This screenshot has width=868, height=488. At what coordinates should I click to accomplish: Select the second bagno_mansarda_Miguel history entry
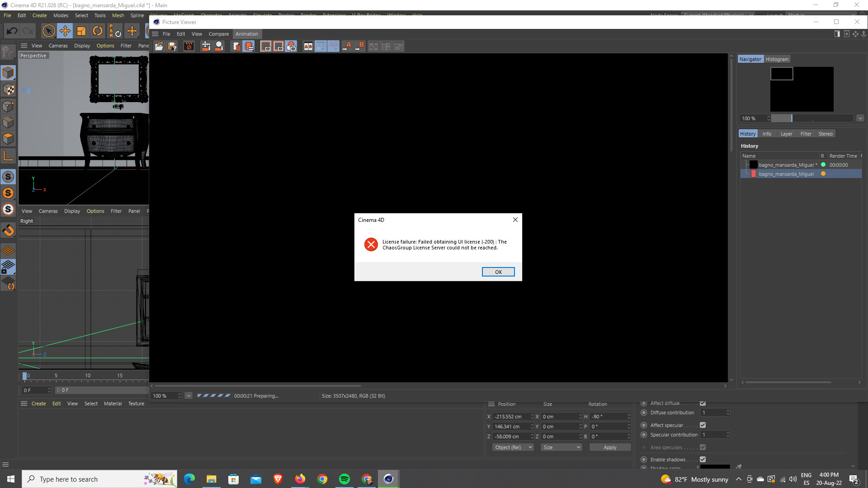(x=801, y=174)
